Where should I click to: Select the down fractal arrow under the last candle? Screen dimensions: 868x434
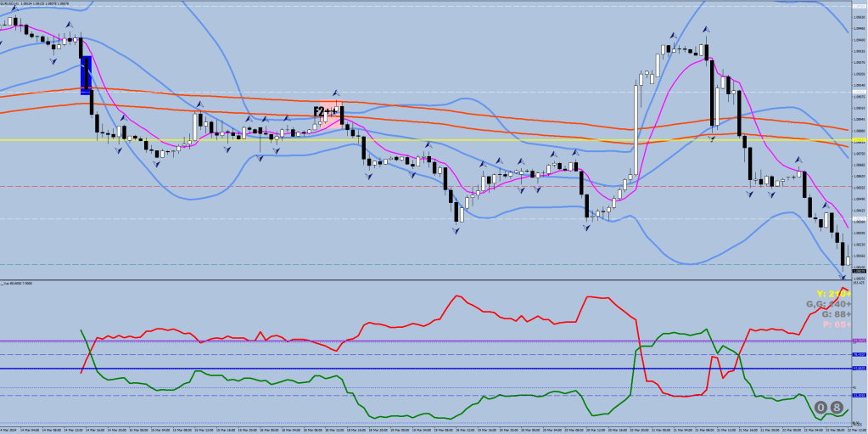coord(843,276)
